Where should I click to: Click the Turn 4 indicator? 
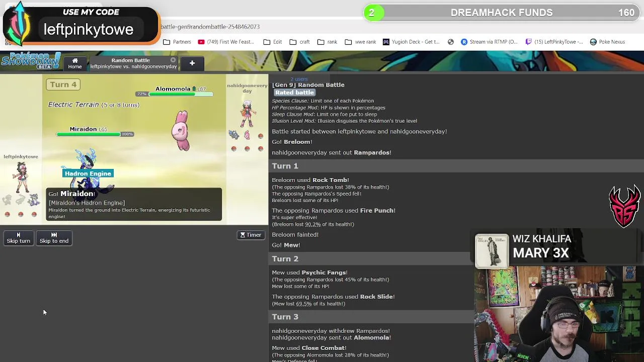63,84
